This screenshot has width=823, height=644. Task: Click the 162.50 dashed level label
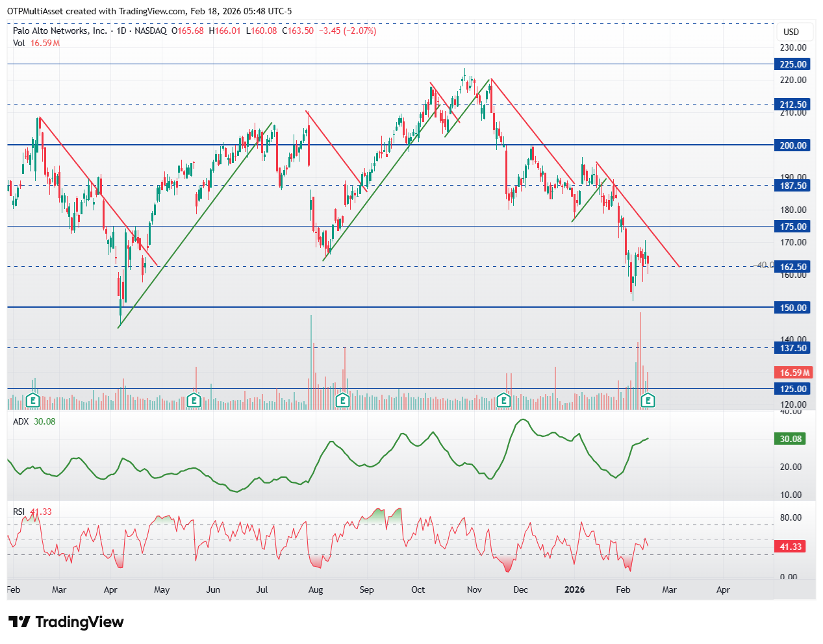coord(792,267)
